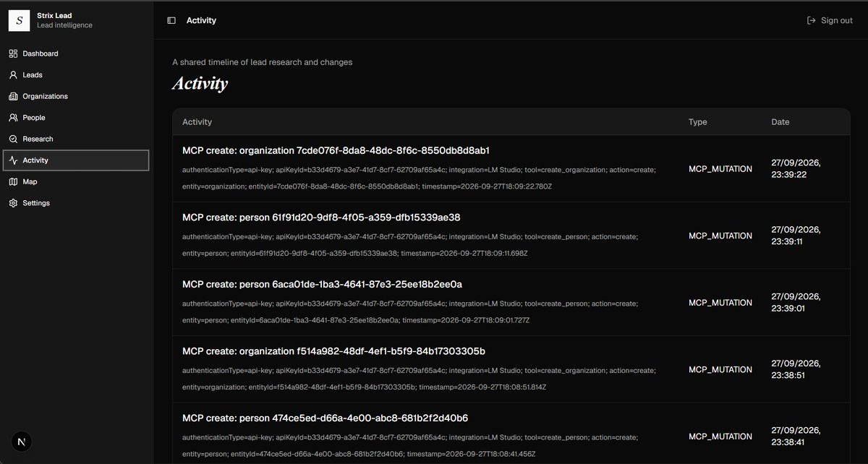Click the Map sidebar icon
Image resolution: width=868 pixels, height=464 pixels.
tap(13, 181)
